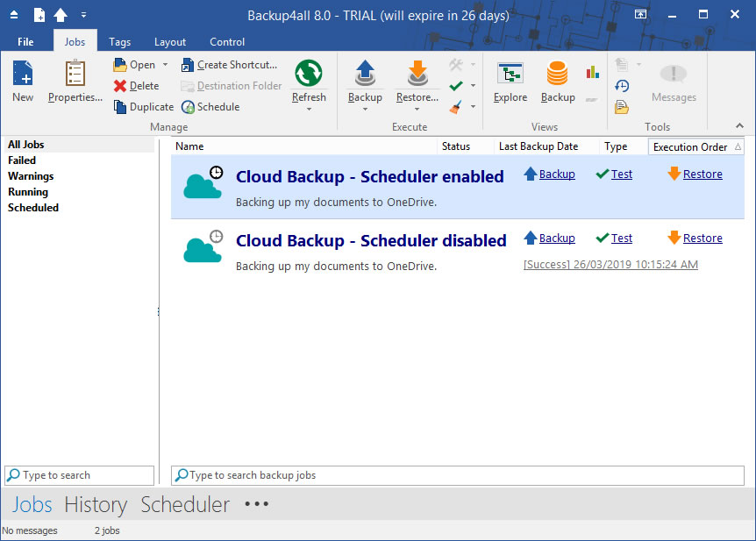Refresh the job list

click(x=309, y=81)
